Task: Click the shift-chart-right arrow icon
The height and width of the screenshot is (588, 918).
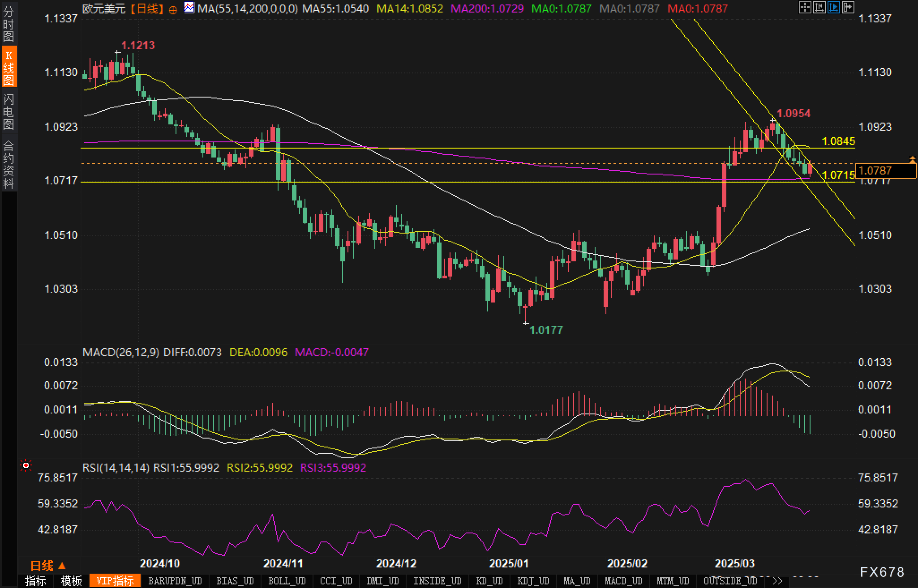Action: [x=848, y=7]
